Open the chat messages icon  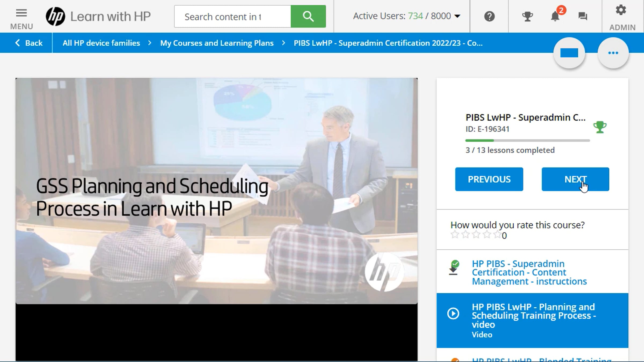tap(583, 16)
